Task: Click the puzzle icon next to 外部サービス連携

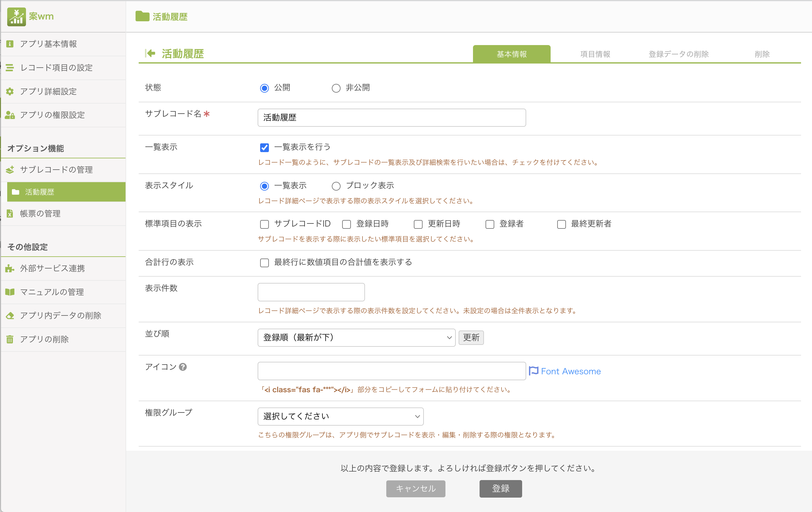Action: (10, 268)
